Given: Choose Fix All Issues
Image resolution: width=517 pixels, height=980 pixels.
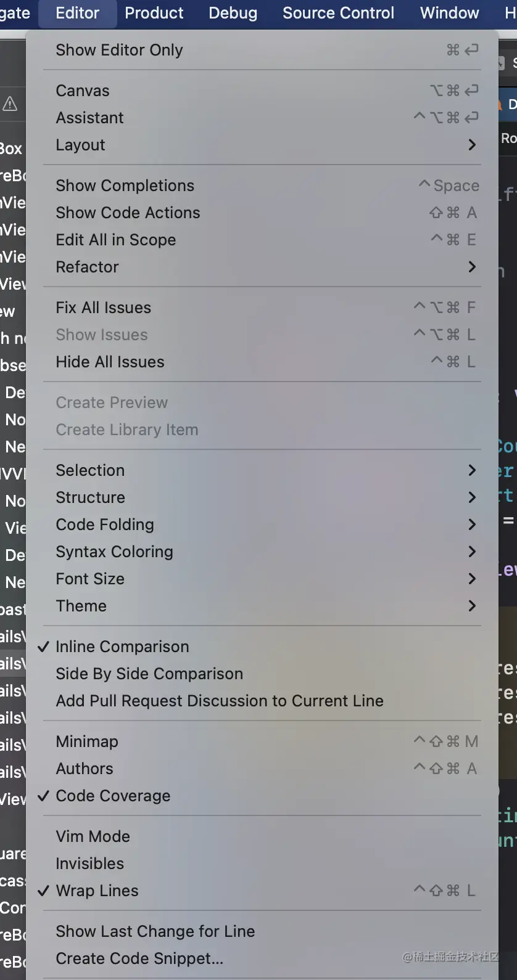Looking at the screenshot, I should pos(103,308).
